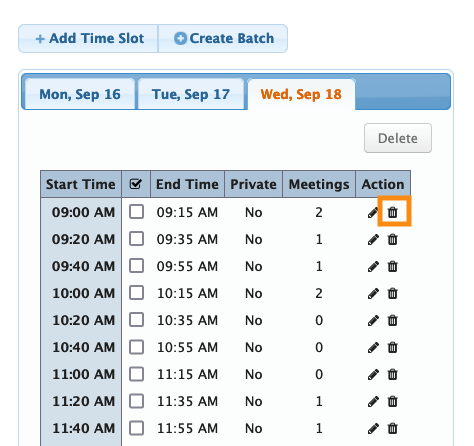
Task: Select the 10:00 AM slot checkbox
Action: (x=137, y=293)
